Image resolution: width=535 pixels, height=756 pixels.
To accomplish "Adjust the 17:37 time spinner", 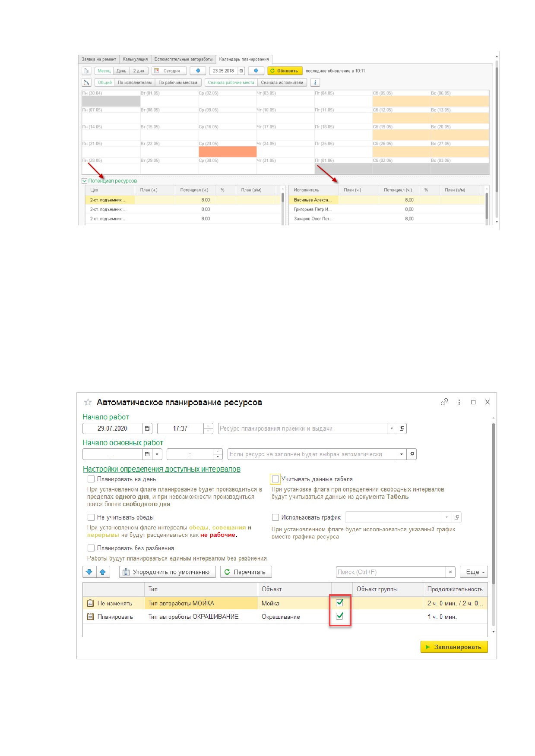I will tap(208, 428).
